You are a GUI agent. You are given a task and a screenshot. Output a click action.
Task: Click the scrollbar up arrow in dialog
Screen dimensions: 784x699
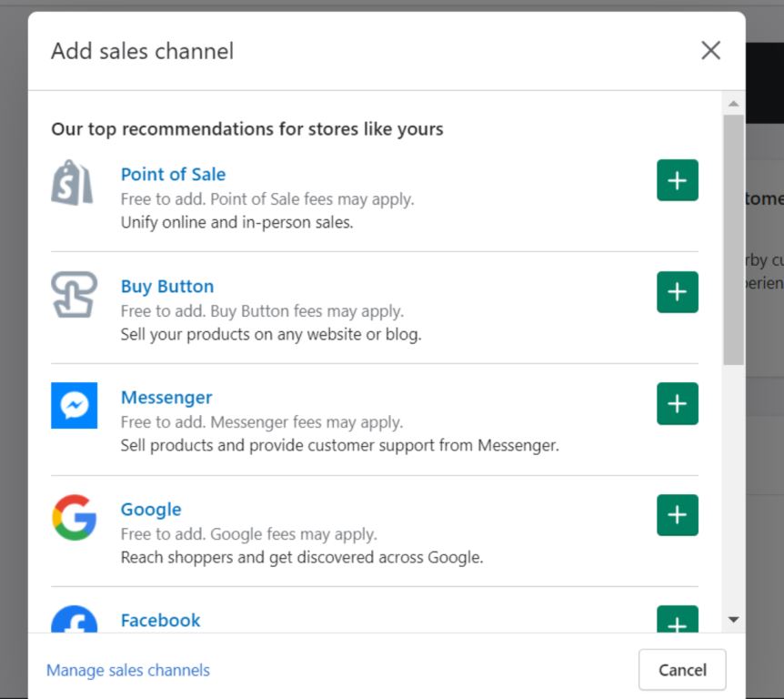[x=733, y=104]
